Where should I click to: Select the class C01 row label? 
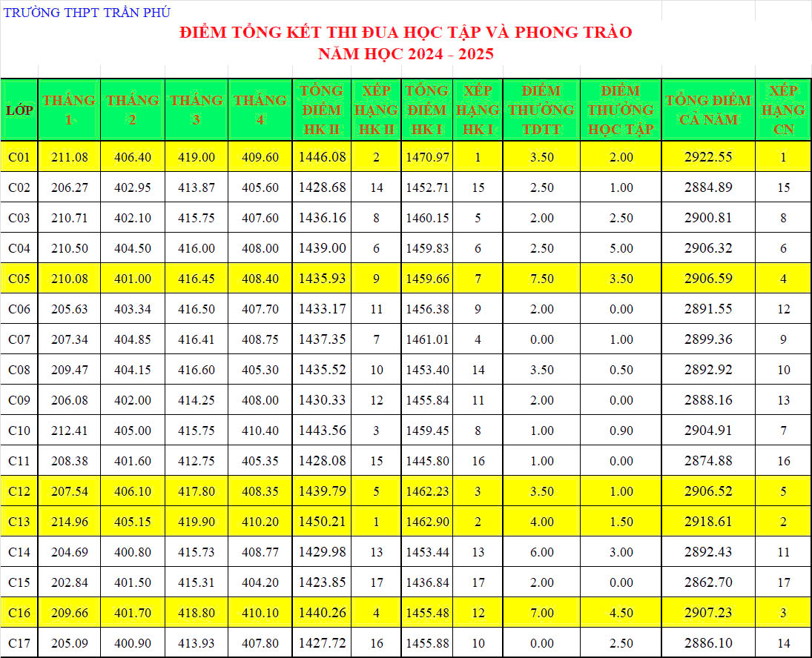tap(19, 157)
